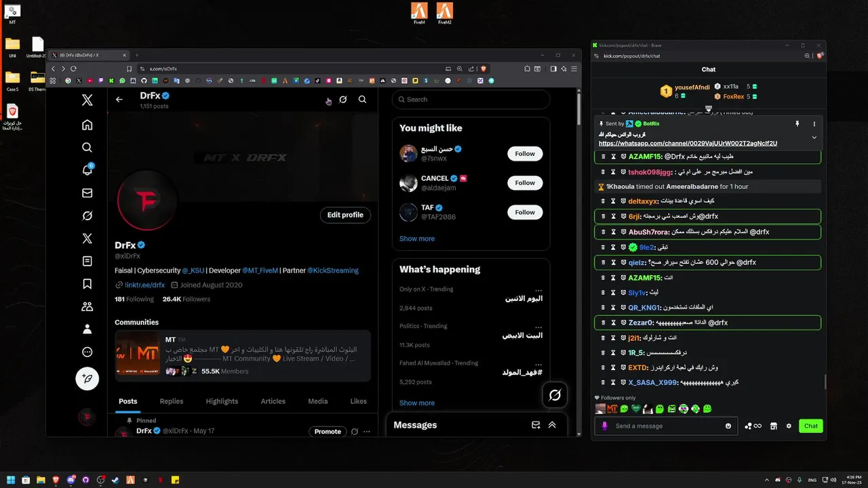Open a new browser tab with plus
The width and height of the screenshot is (868, 488).
coord(137,55)
